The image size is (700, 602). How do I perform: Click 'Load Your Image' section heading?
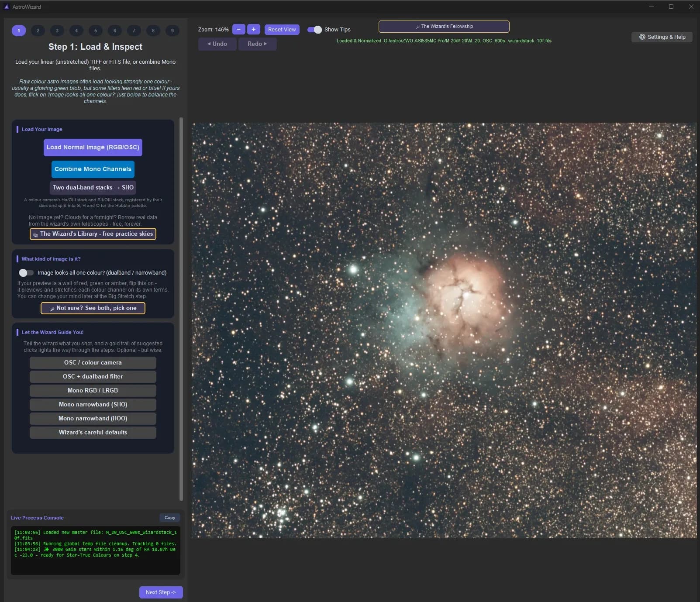tap(42, 129)
